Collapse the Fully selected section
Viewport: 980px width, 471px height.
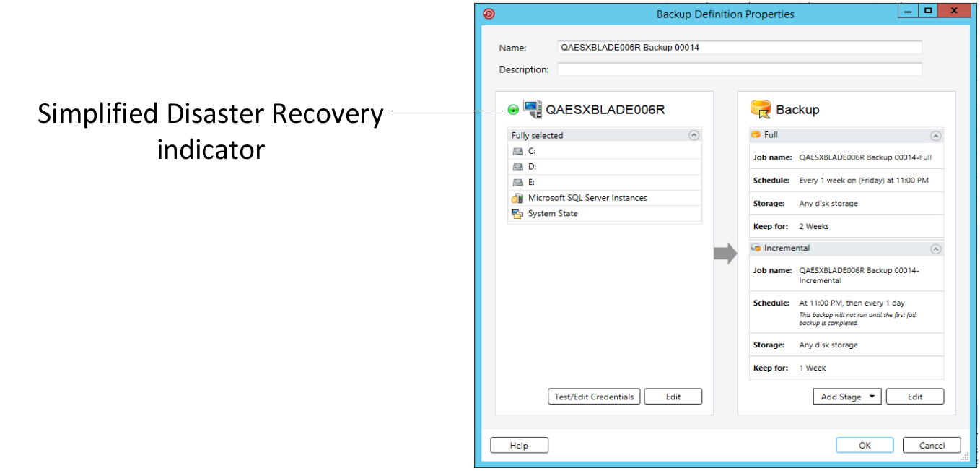[x=694, y=135]
